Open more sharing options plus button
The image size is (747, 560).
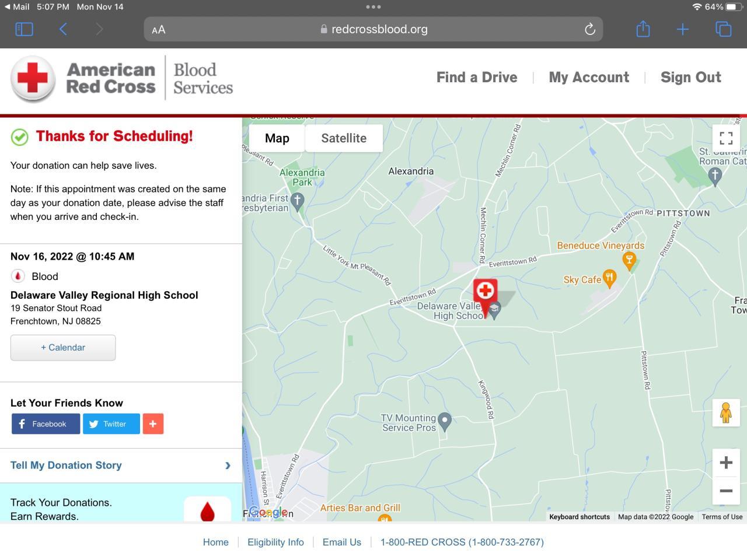pyautogui.click(x=153, y=424)
